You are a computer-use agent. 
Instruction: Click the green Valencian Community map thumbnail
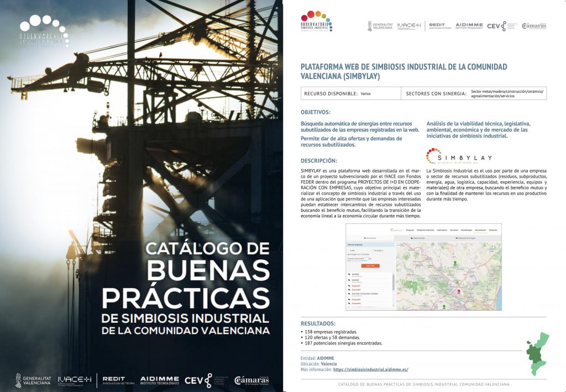coord(536,354)
